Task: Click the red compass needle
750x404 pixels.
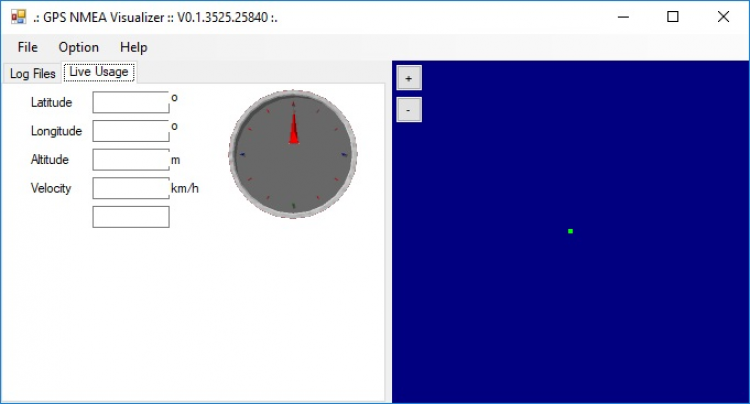Action: click(x=293, y=130)
